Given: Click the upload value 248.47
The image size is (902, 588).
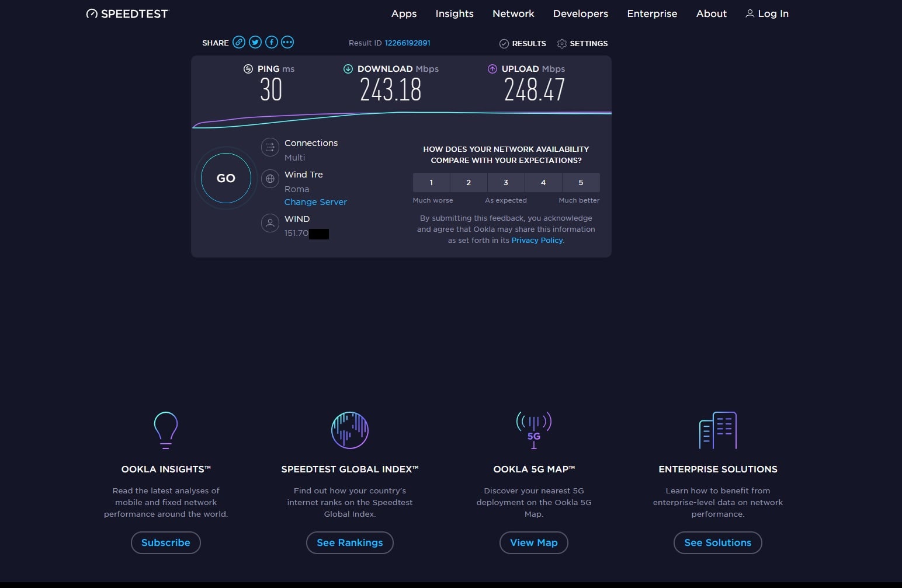Looking at the screenshot, I should pyautogui.click(x=535, y=90).
